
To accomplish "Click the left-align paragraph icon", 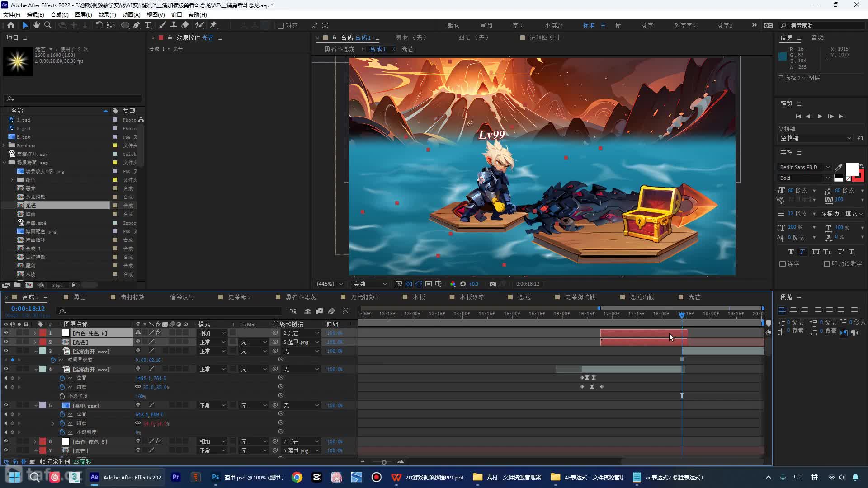I will 782,310.
